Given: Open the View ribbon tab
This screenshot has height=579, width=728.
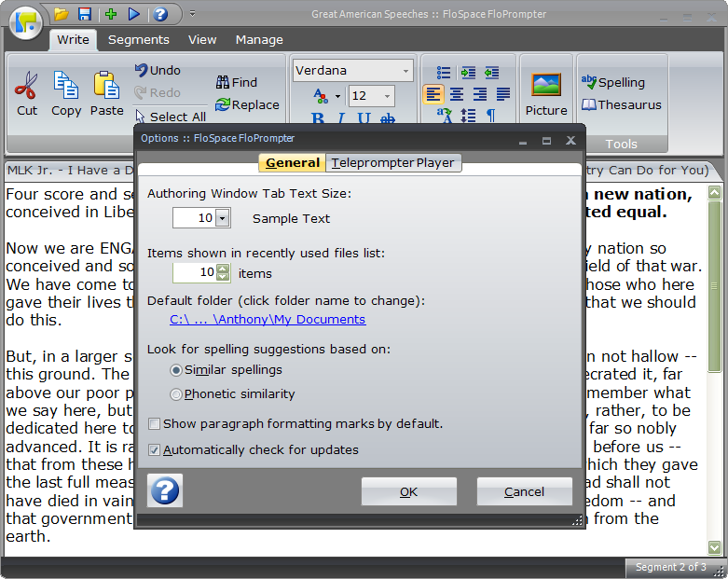Looking at the screenshot, I should point(202,40).
